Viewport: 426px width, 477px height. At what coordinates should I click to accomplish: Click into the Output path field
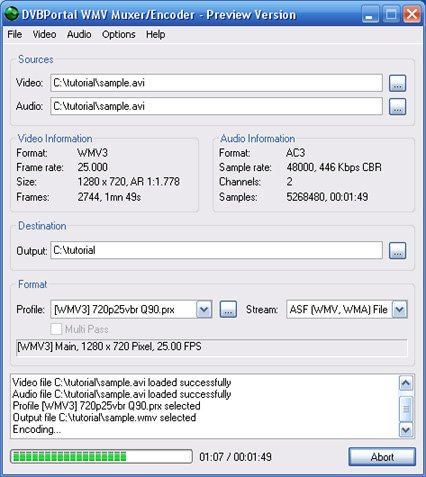tap(216, 250)
